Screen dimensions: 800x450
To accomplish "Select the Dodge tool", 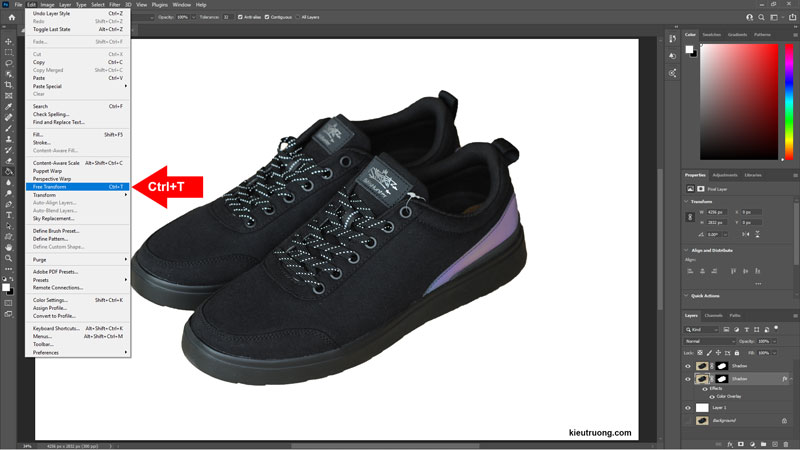I will pos(9,193).
